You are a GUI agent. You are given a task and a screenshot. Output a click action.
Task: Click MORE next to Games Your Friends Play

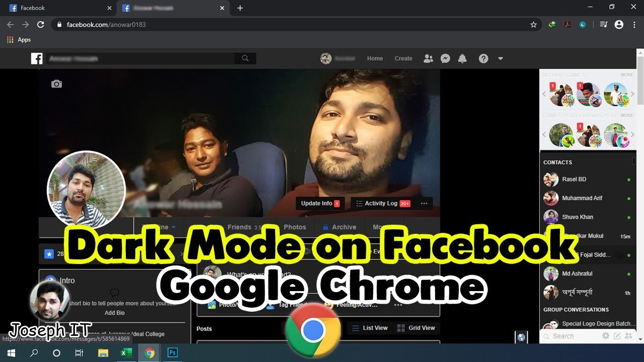click(x=627, y=116)
